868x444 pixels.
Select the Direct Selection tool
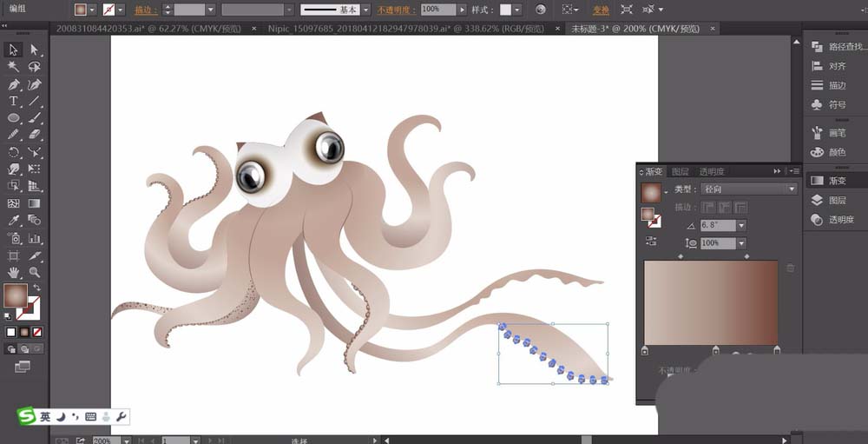point(35,50)
